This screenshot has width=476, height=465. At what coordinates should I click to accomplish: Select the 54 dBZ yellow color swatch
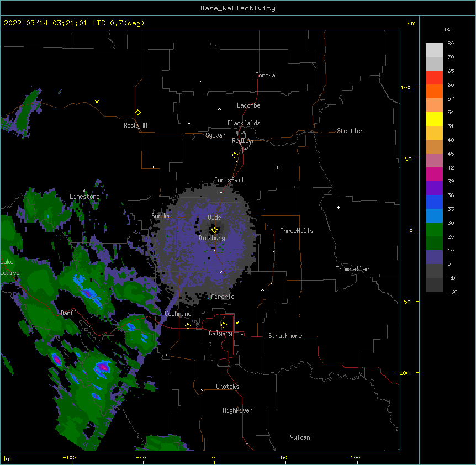tap(434, 119)
